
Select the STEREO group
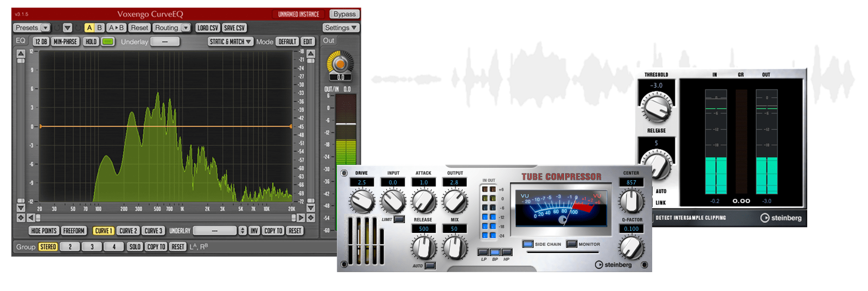coord(48,246)
